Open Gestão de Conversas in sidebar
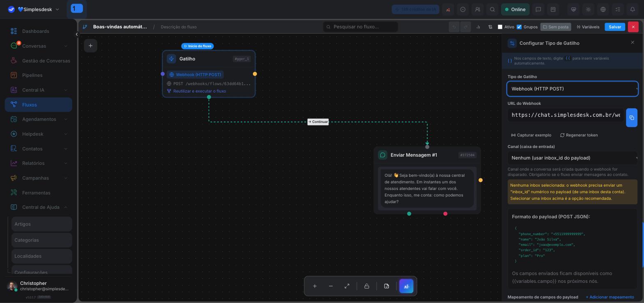The width and height of the screenshot is (644, 303). 39,61
